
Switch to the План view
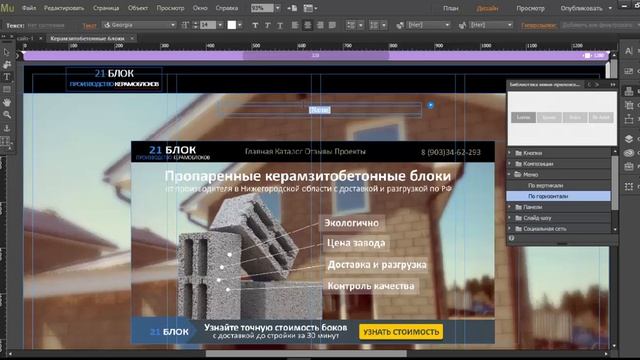pos(451,8)
